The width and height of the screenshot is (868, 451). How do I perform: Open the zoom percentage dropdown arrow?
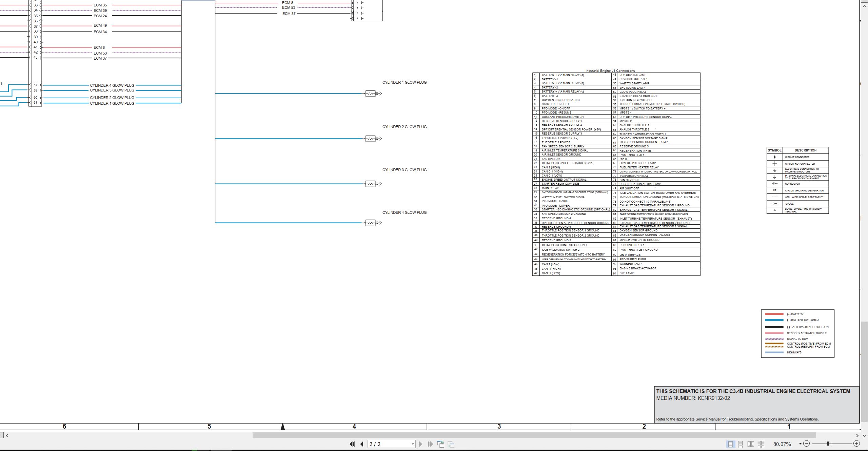800,444
